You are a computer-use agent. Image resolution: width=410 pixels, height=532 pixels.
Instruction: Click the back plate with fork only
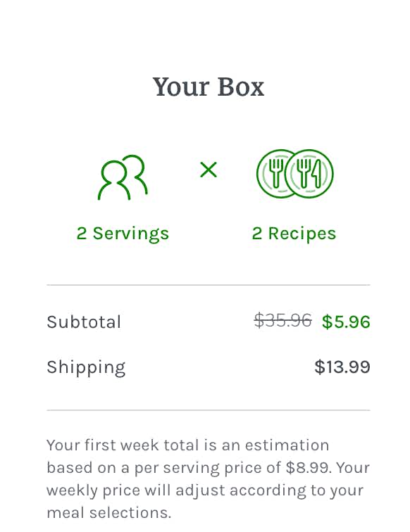(272, 174)
